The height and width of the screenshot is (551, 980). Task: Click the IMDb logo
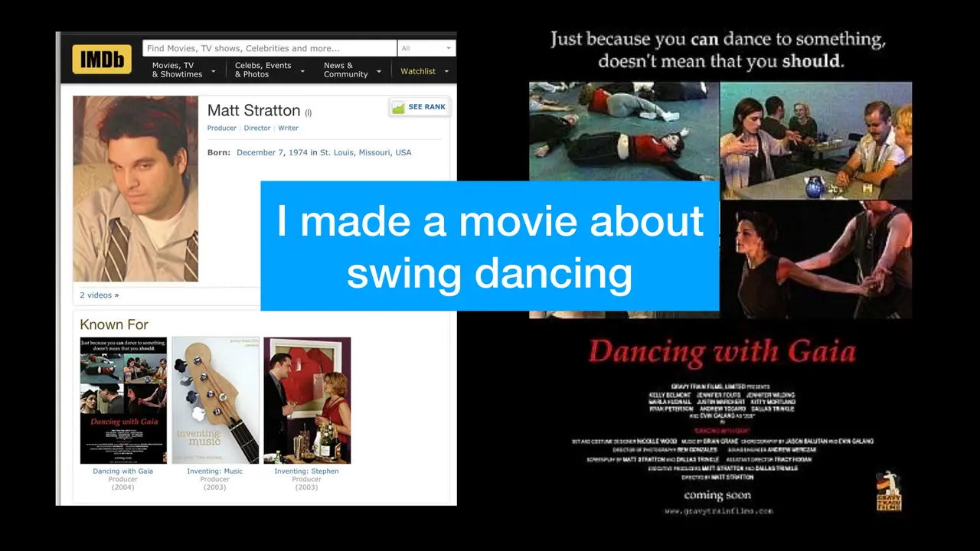tap(102, 60)
